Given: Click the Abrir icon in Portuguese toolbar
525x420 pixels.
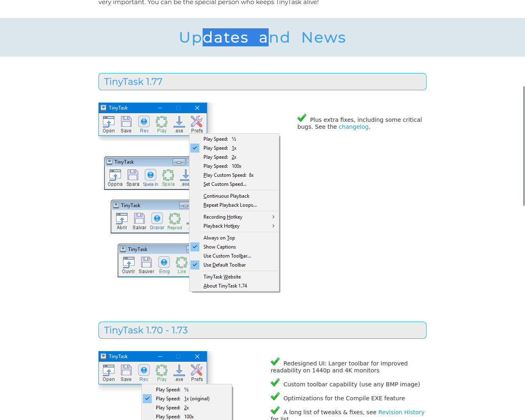Looking at the screenshot, I should point(122,221).
